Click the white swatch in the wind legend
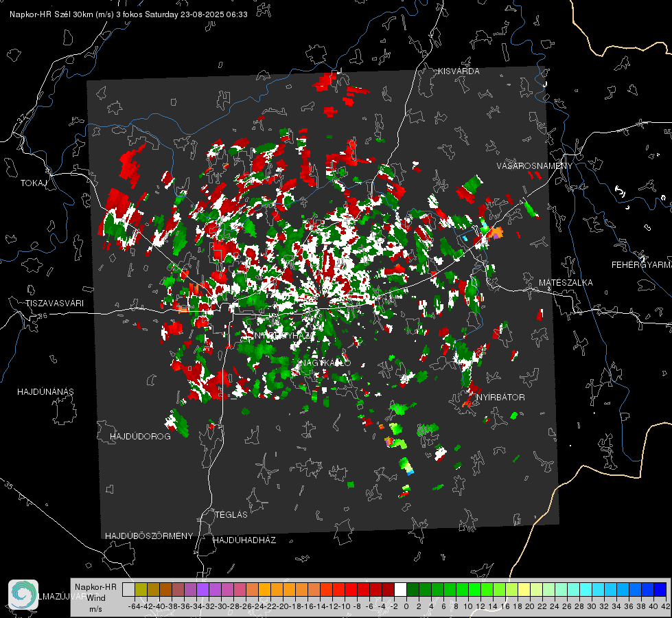The width and height of the screenshot is (672, 618). coord(400,590)
